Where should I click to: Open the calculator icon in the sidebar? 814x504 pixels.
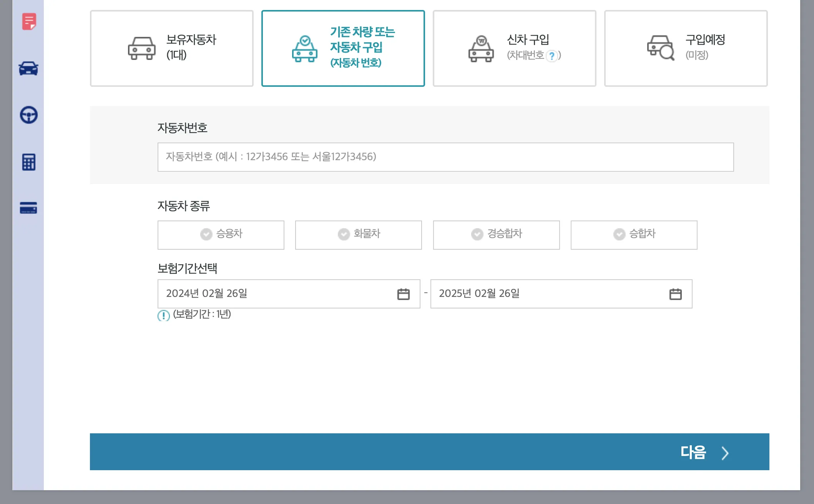click(x=28, y=162)
